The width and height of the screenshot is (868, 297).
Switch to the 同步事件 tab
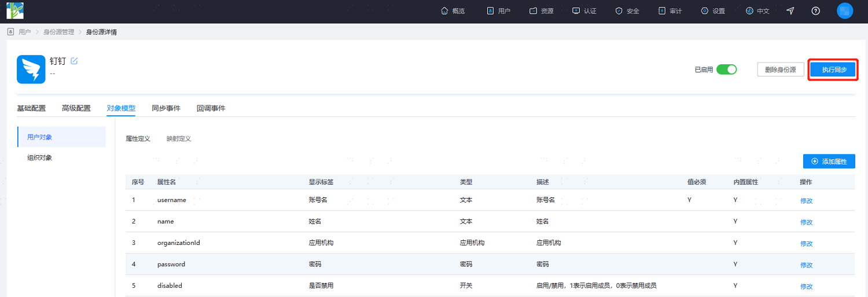click(166, 108)
